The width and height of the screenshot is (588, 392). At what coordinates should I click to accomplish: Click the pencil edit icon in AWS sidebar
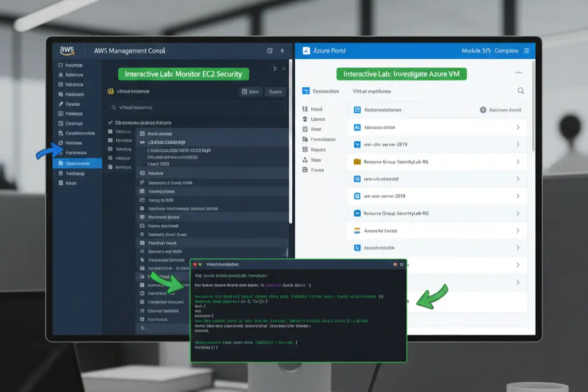[60, 104]
